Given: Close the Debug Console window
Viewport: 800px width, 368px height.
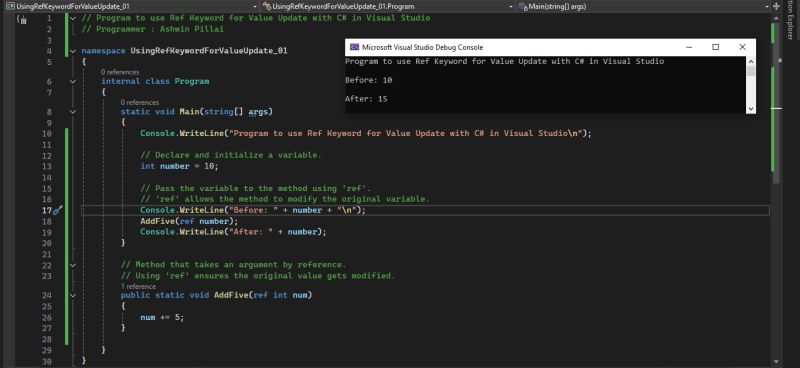Looking at the screenshot, I should pyautogui.click(x=742, y=47).
